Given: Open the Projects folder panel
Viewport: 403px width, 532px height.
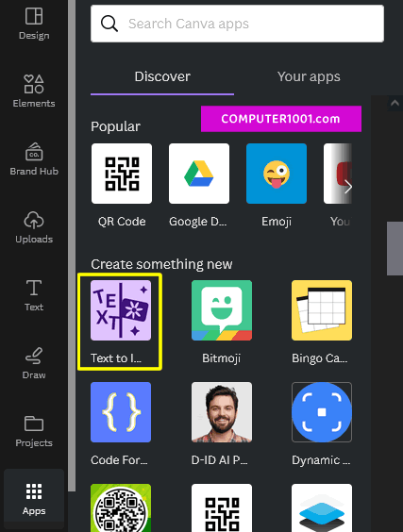Looking at the screenshot, I should click(34, 430).
